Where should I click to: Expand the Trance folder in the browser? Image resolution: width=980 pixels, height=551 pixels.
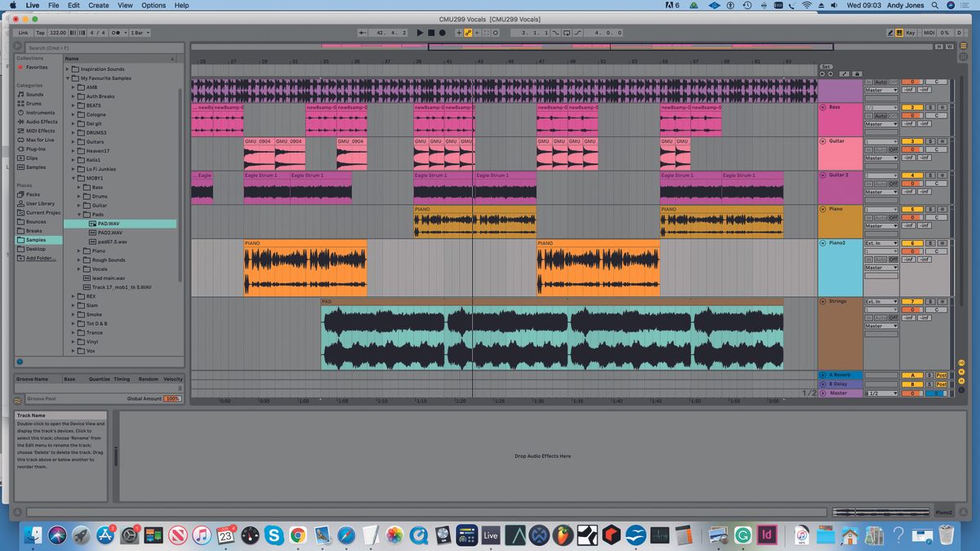point(73,332)
